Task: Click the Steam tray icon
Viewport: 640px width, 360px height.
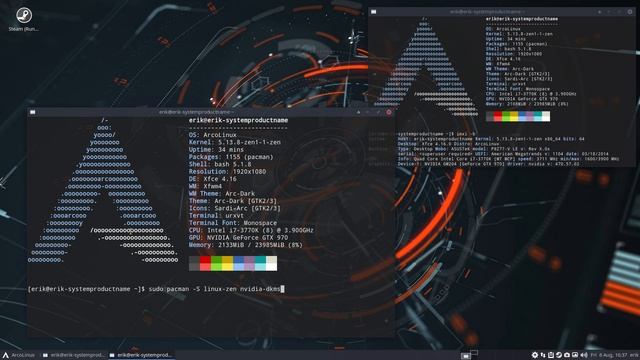Action: (559, 355)
